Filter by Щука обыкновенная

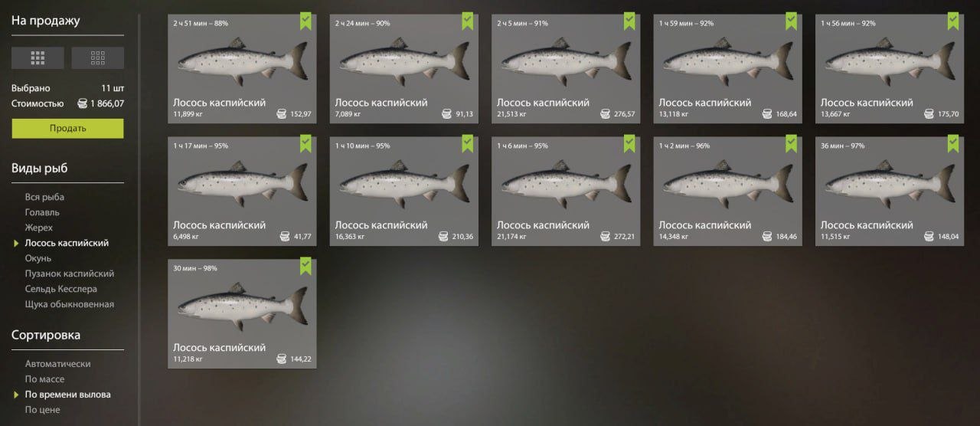69,304
